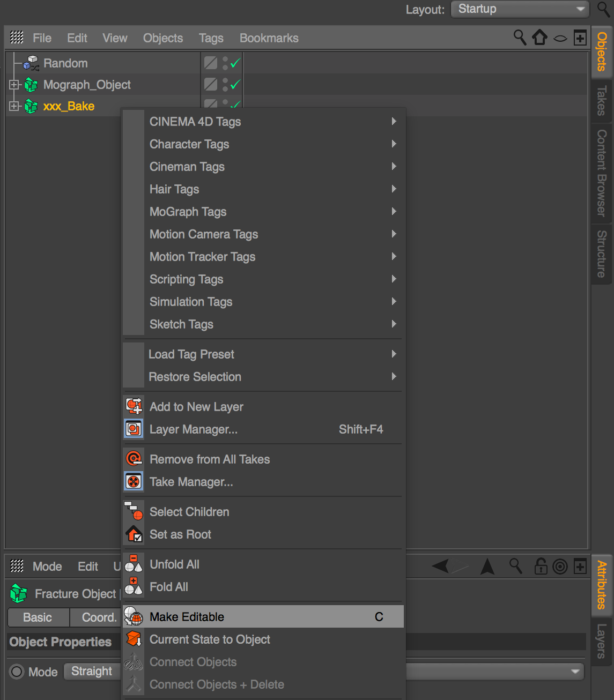Click the lock icon in Attributes panel
The height and width of the screenshot is (700, 614).
click(x=540, y=567)
